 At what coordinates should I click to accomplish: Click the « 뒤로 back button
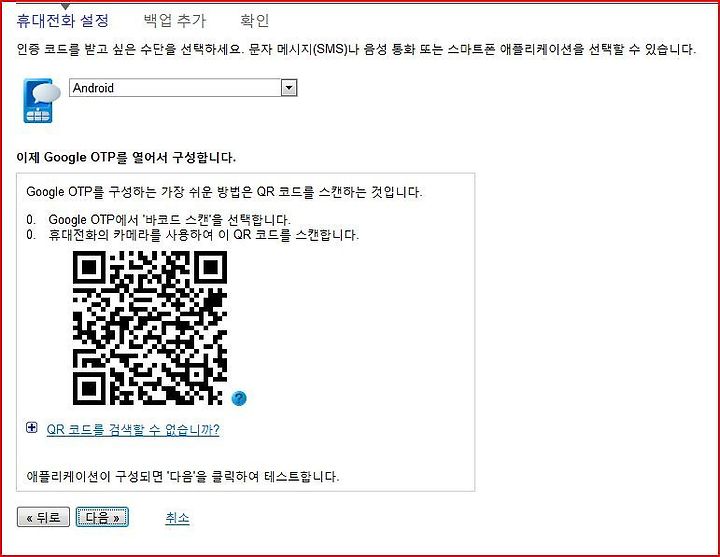(x=43, y=517)
